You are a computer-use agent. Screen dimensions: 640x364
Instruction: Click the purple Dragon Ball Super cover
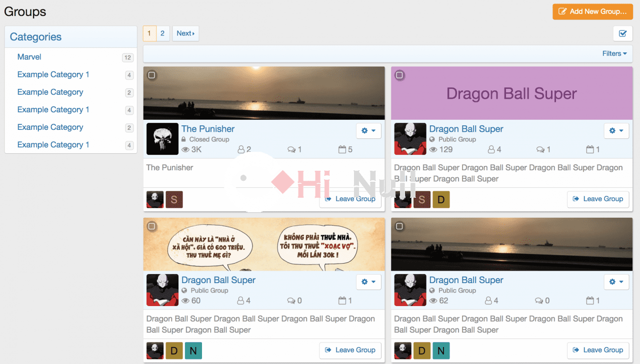click(511, 93)
